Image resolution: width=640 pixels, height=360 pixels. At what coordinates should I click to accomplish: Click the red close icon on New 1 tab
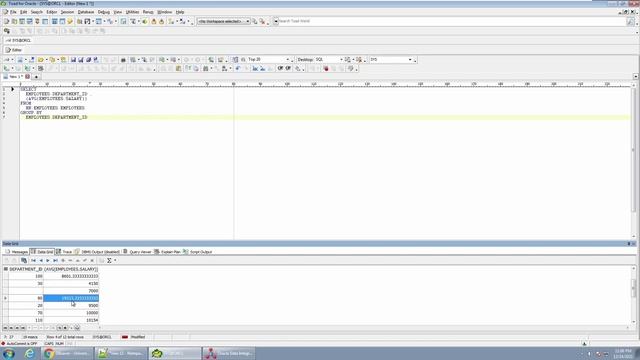[x=28, y=77]
